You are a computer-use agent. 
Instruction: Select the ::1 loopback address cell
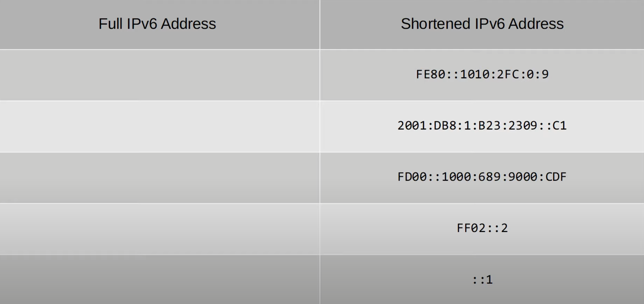coord(482,279)
